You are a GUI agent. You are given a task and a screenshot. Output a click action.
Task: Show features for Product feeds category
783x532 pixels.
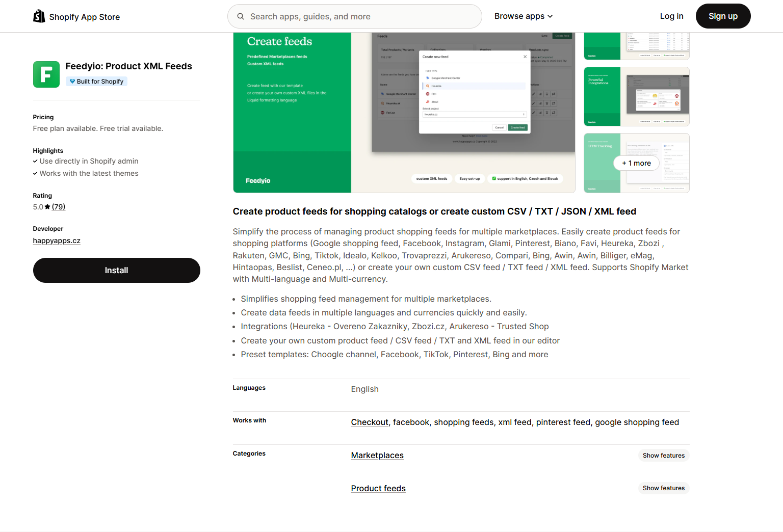663,488
